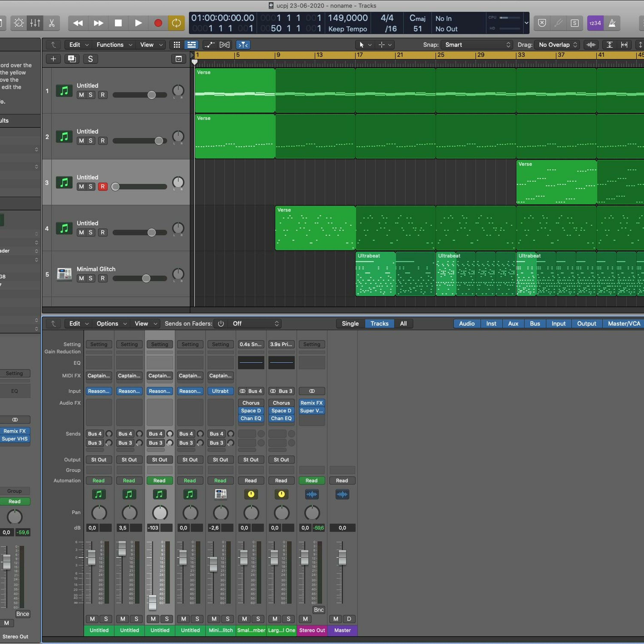Enable the metronome click icon

coord(612,23)
